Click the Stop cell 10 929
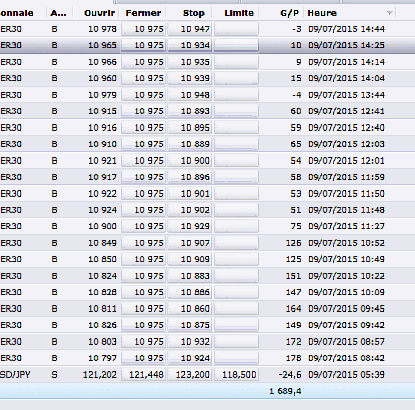The image size is (415, 410). pos(190,226)
